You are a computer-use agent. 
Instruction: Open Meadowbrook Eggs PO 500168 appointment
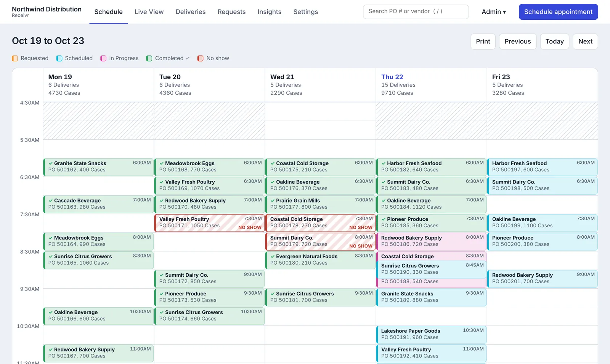(210, 167)
